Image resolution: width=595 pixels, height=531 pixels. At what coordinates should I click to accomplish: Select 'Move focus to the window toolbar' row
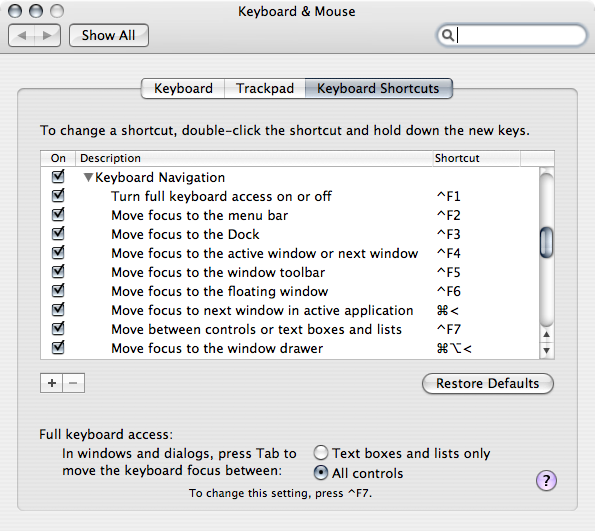tap(290, 272)
